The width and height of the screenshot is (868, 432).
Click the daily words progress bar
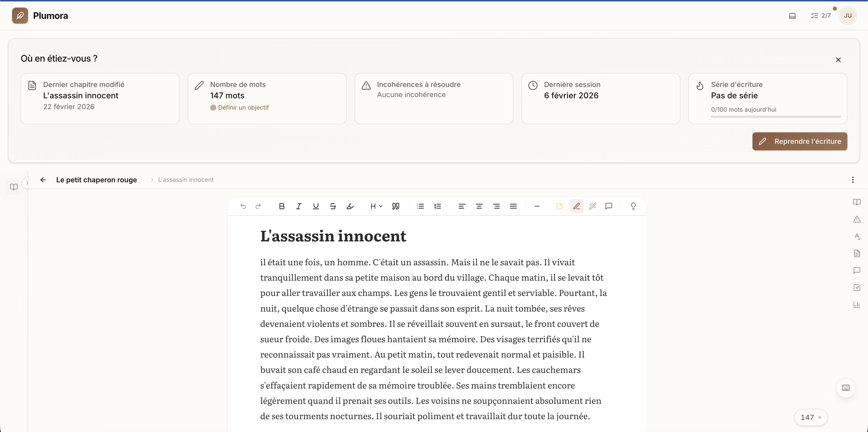pyautogui.click(x=776, y=117)
